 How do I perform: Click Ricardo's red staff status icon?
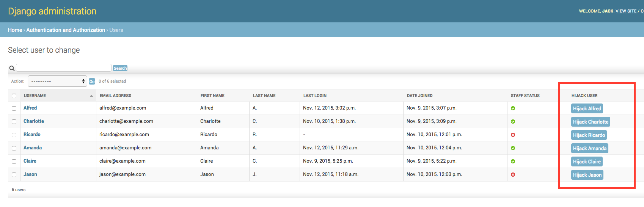pyautogui.click(x=513, y=135)
